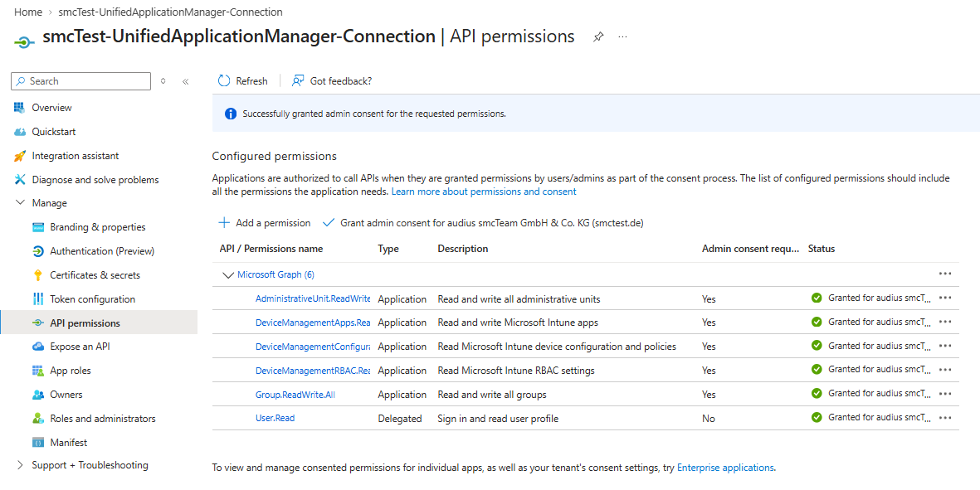
Task: Open the ellipsis menu next to the page title
Action: 622,36
